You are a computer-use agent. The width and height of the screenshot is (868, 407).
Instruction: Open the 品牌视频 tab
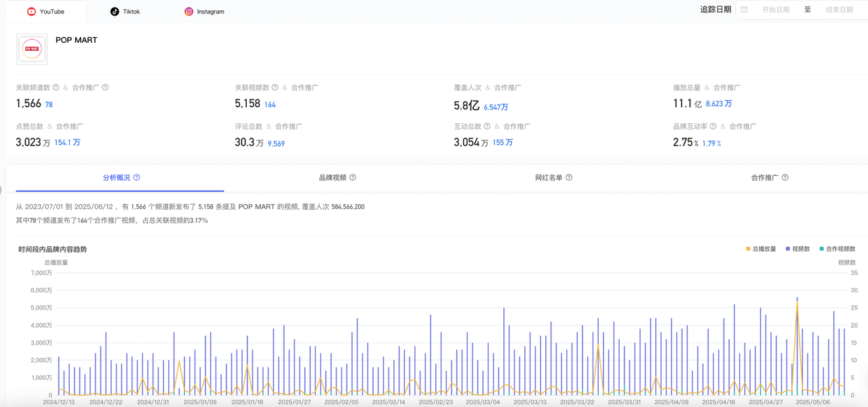[337, 178]
